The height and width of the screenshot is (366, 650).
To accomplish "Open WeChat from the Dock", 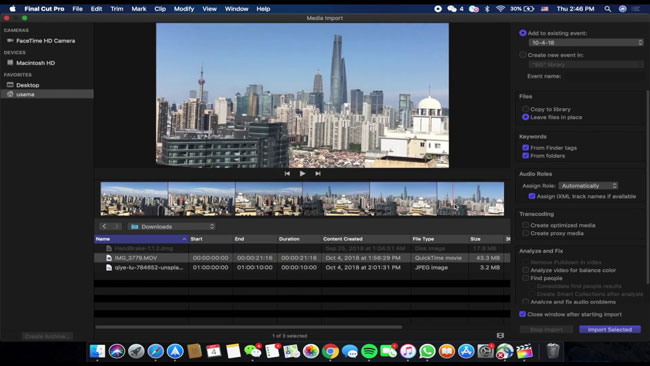I will point(252,351).
